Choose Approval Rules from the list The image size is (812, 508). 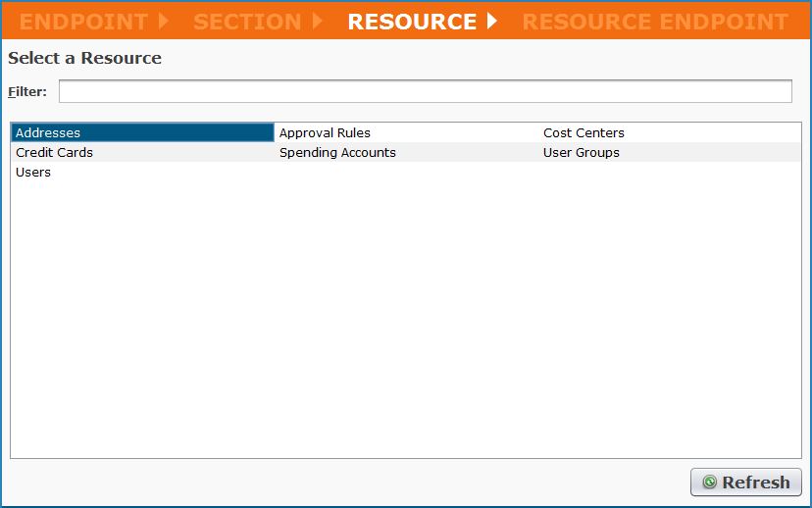(x=325, y=133)
